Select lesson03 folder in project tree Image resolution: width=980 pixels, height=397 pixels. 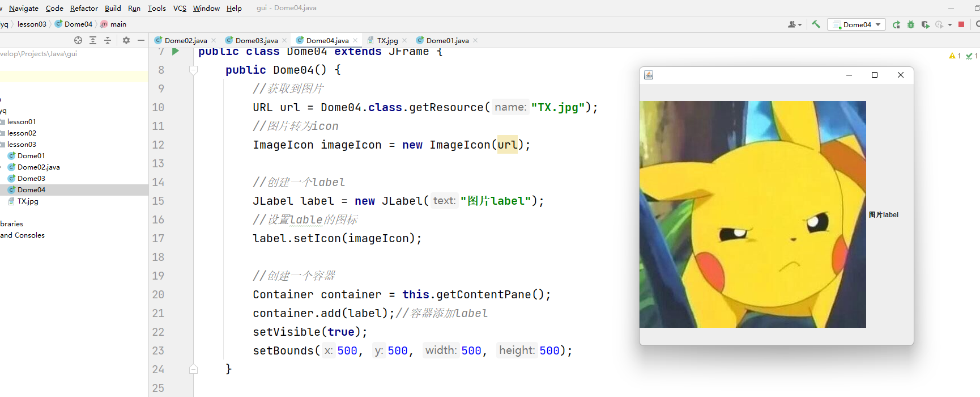pyautogui.click(x=22, y=145)
